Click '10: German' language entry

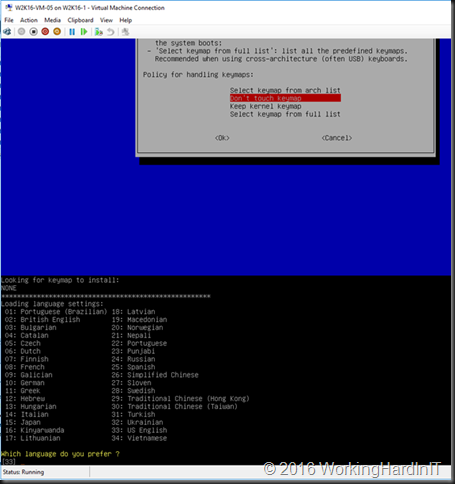point(25,383)
